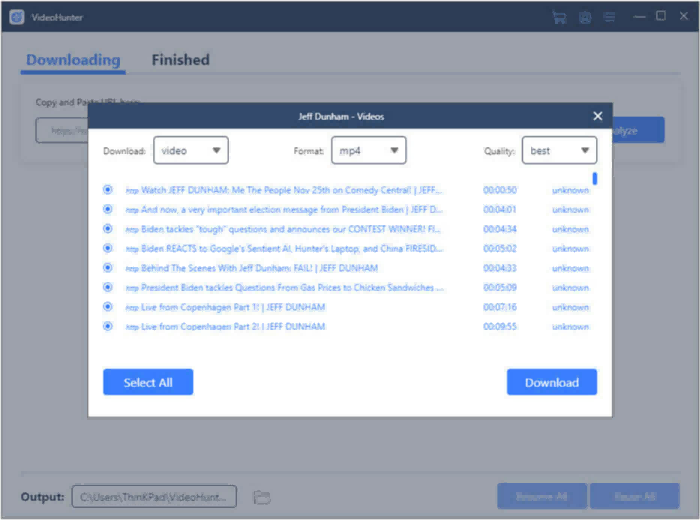This screenshot has height=521, width=700.
Task: Open the Format dropdown showing mp4
Action: coord(368,150)
